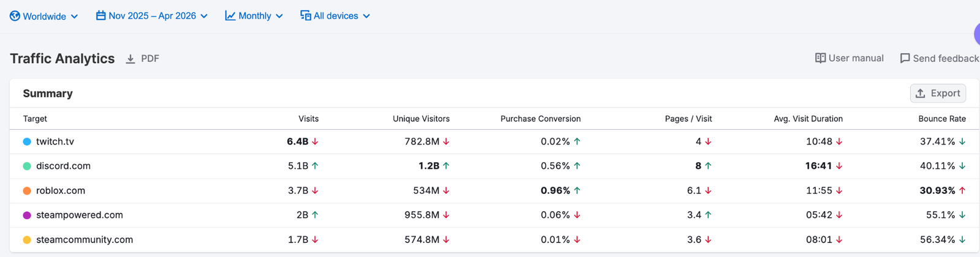980x257 pixels.
Task: Click the 0.06% purchase conversion value
Action: 556,215
